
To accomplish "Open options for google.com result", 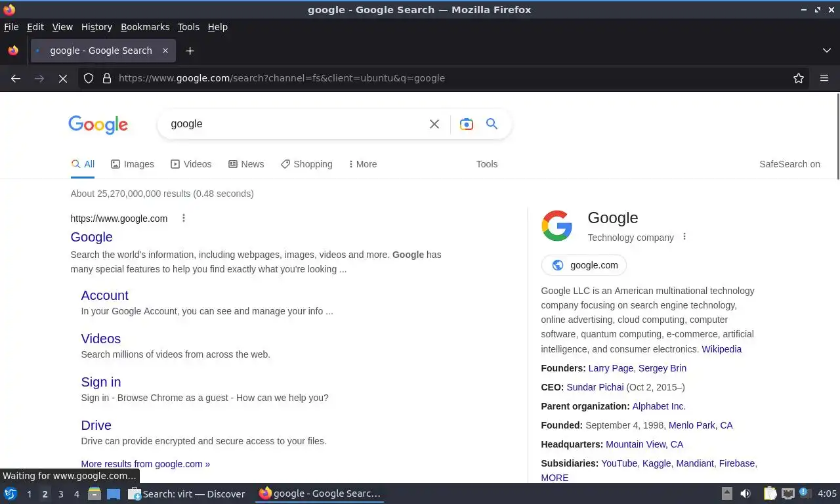I will [x=184, y=218].
